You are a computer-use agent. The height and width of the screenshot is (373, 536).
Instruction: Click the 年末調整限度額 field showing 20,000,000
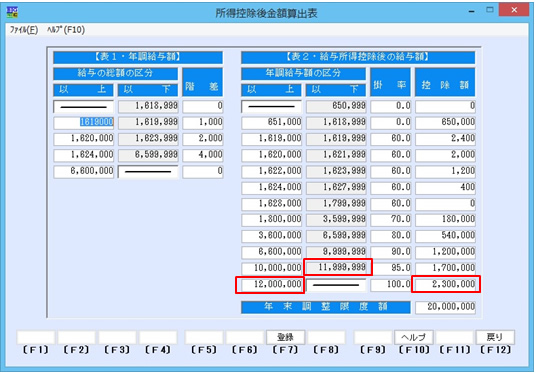[445, 307]
